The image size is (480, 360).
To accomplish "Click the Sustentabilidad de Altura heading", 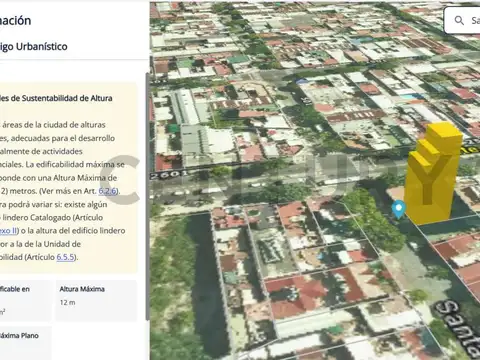I will coord(56,98).
